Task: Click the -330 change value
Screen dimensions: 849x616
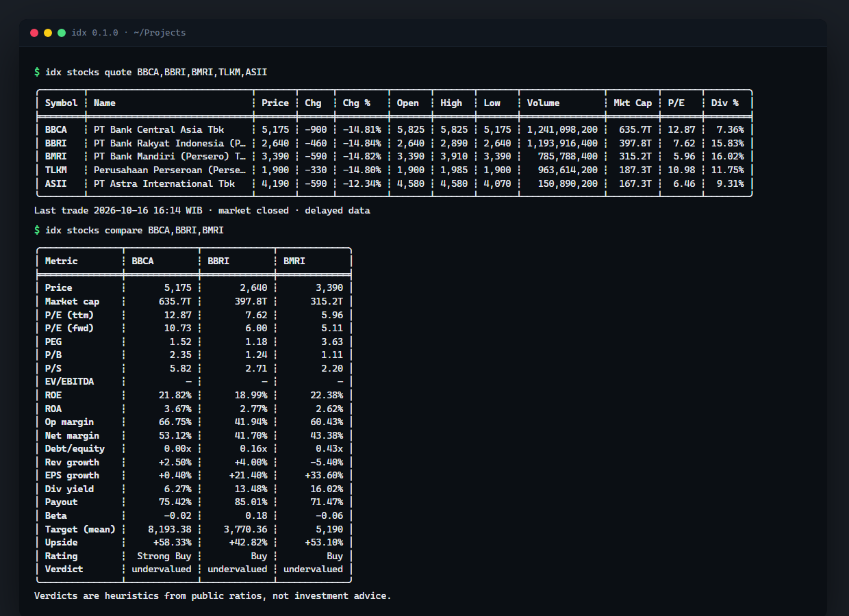Action: [x=316, y=170]
